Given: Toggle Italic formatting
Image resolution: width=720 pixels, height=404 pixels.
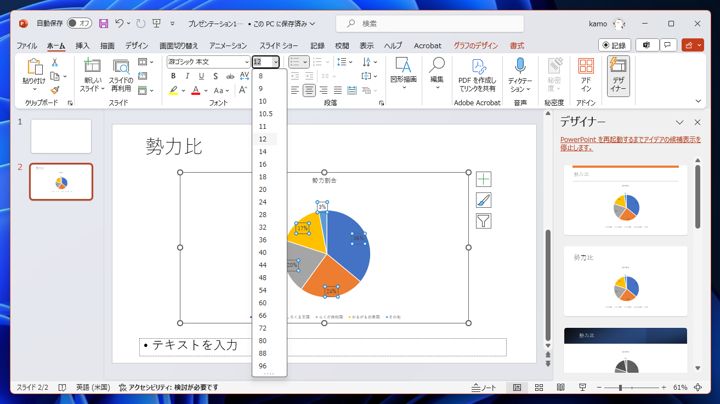Looking at the screenshot, I should point(187,76).
